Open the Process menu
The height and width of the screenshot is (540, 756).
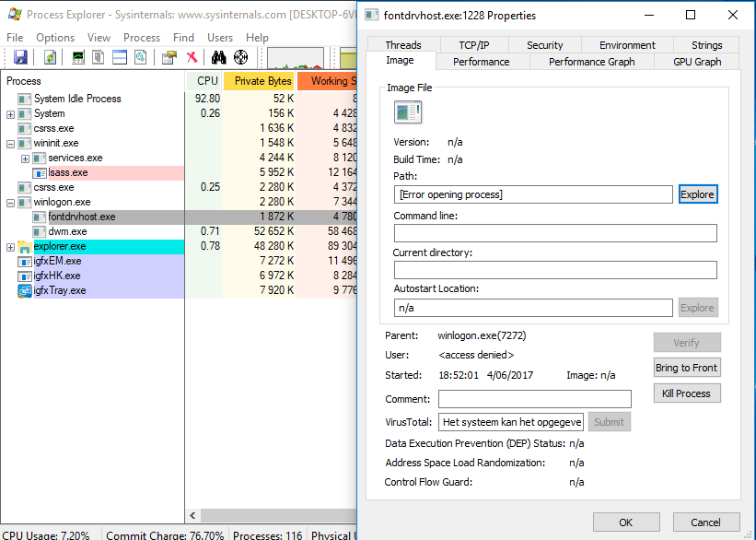(x=141, y=38)
